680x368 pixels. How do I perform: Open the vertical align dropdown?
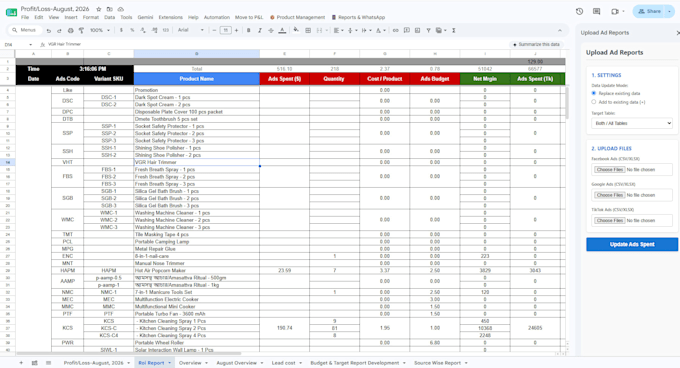pyautogui.click(x=352, y=30)
